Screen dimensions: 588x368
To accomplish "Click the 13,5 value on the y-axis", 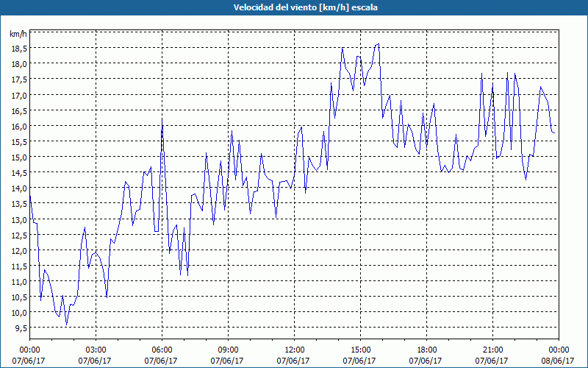I will click(19, 204).
